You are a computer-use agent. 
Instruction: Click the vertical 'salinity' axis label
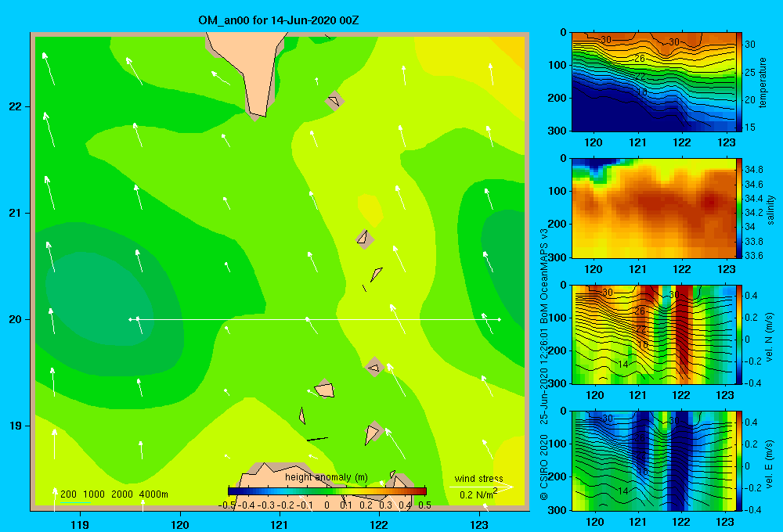click(x=770, y=210)
